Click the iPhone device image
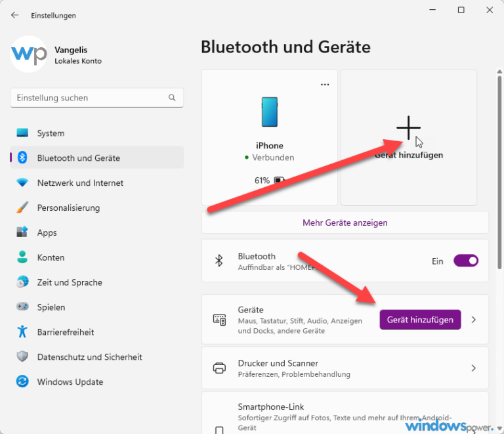This screenshot has width=504, height=434. tap(269, 112)
